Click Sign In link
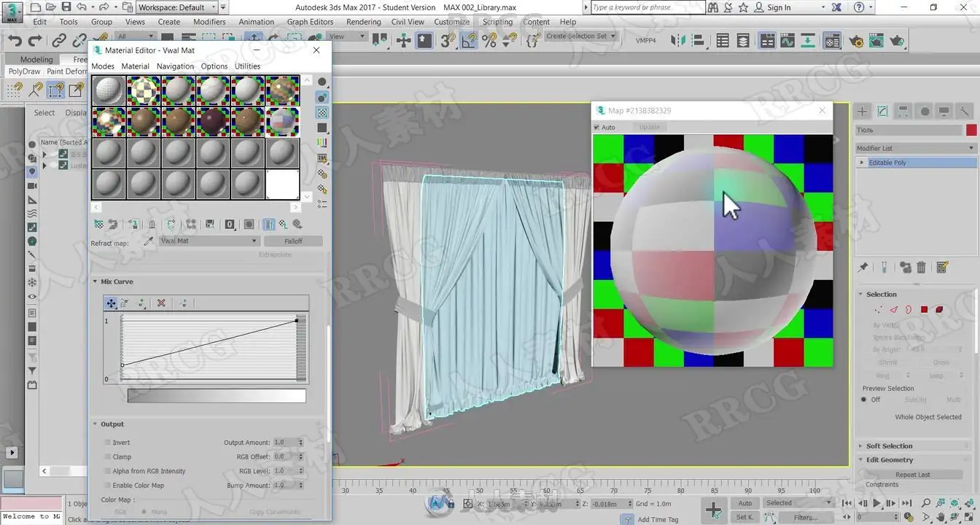This screenshot has height=525, width=980. click(x=779, y=7)
